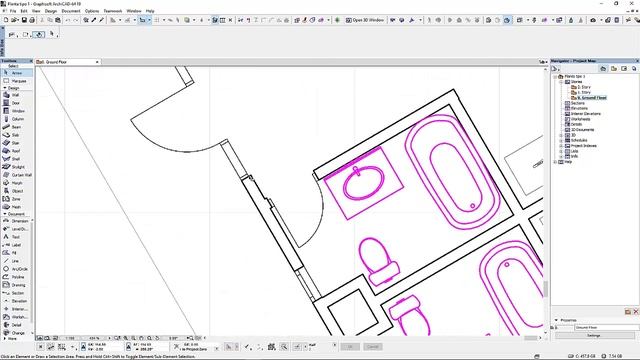The width and height of the screenshot is (640, 360).
Task: Select the Marquee tool
Action: [x=17, y=81]
